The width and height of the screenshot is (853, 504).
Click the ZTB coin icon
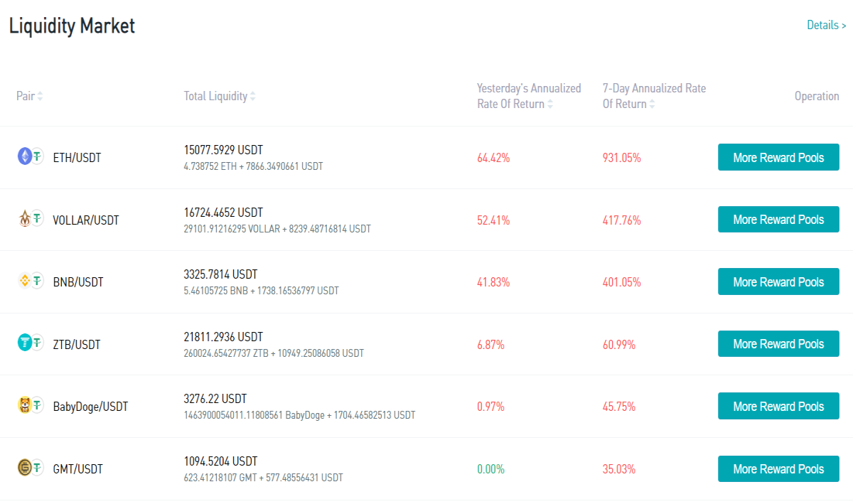(26, 343)
